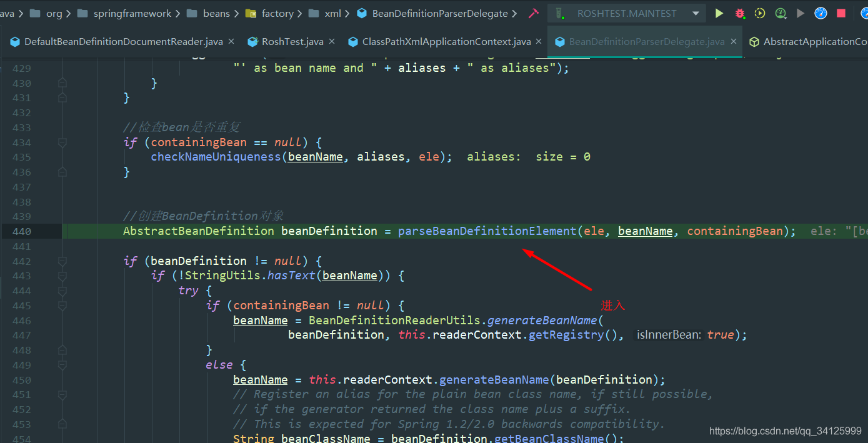Click the //检查bean是否重复 comment
The height and width of the screenshot is (443, 868).
pos(182,127)
